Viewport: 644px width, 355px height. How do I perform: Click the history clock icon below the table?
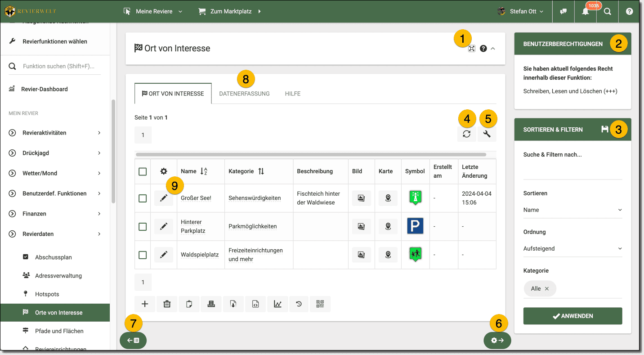(x=299, y=304)
